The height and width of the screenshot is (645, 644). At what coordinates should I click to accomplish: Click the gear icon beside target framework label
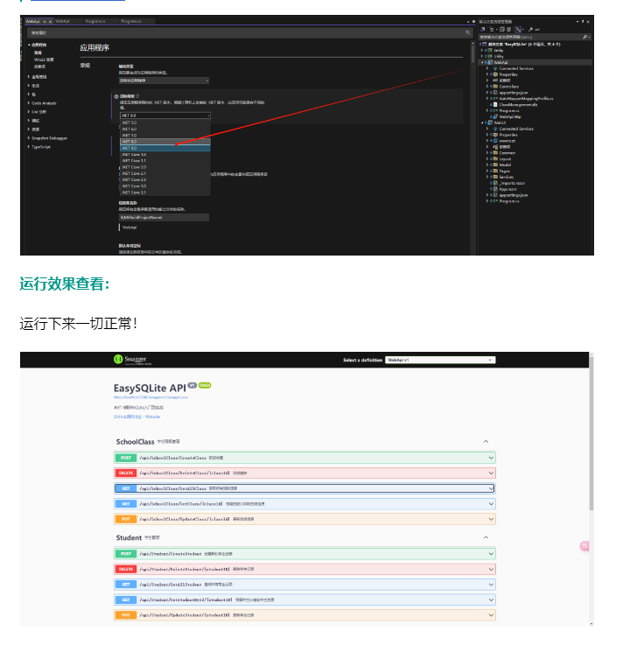click(116, 96)
